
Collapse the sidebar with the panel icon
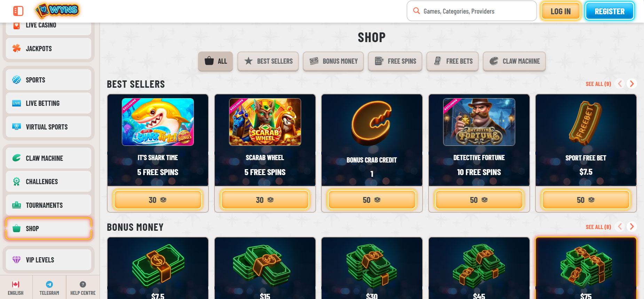pos(18,11)
